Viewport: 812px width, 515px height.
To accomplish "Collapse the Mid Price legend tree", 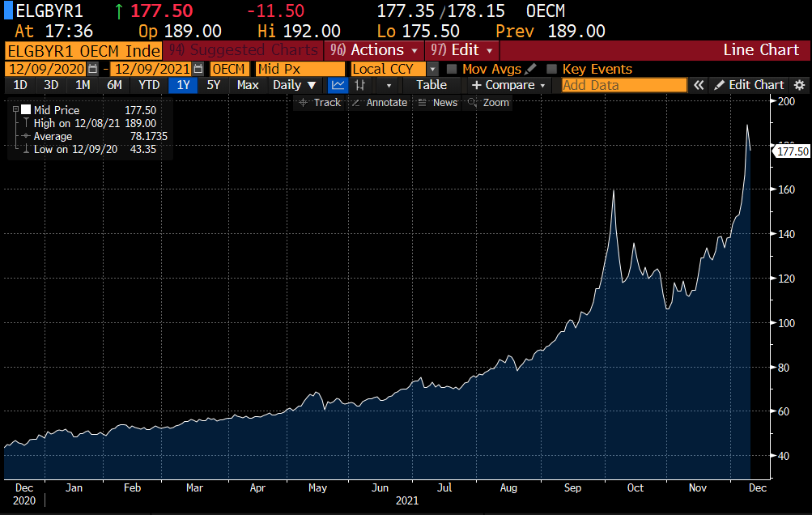I will point(15,109).
